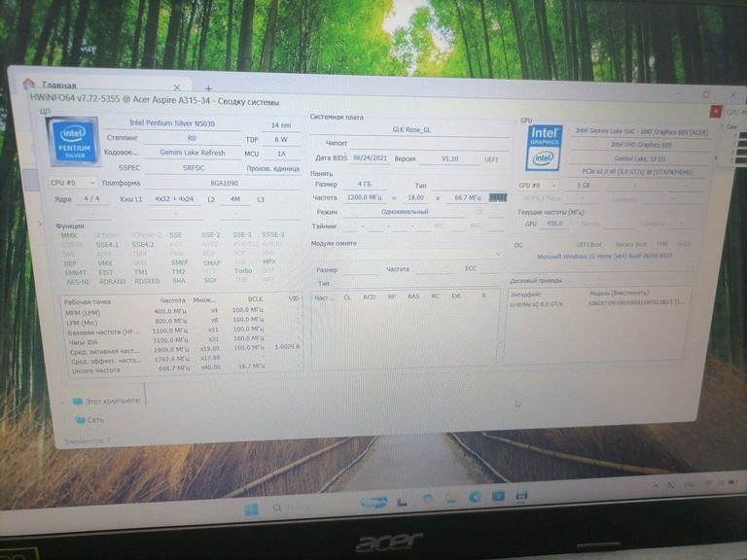The height and width of the screenshot is (560, 747).
Task: Click the Secure Boot indicator
Action: [x=630, y=244]
